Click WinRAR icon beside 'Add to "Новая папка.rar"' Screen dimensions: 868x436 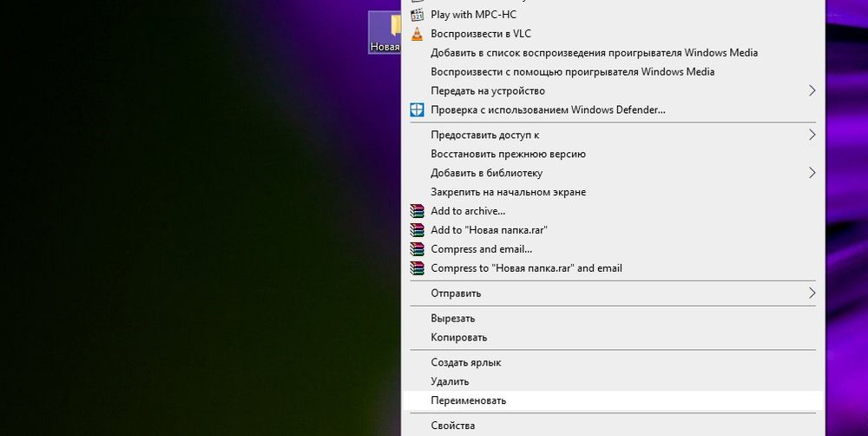pos(417,230)
